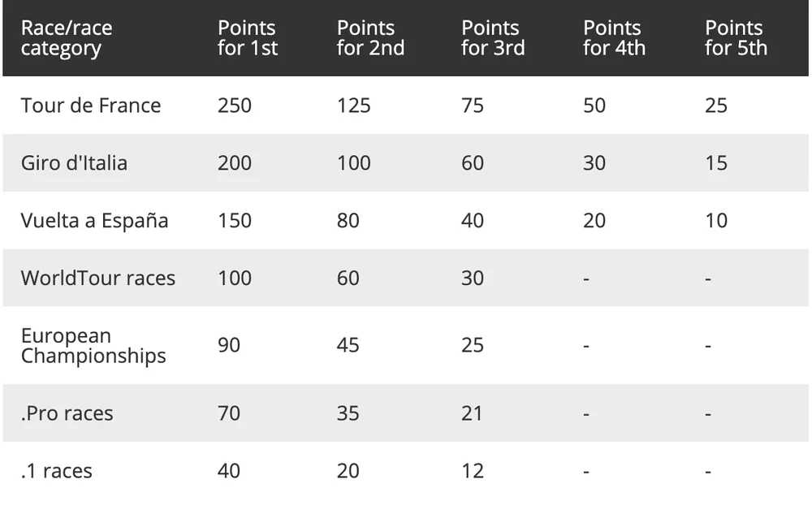Select Tour de France 4th place value 50
This screenshot has width=812, height=514.
594,106
